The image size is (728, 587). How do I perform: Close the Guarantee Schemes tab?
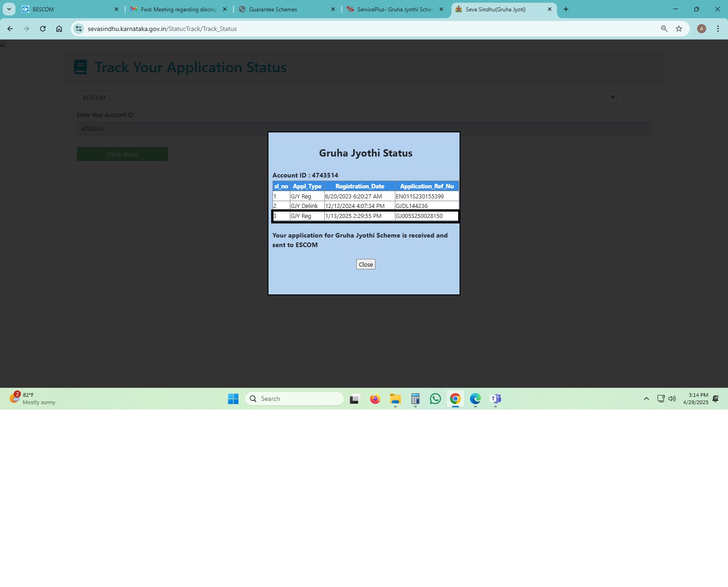coord(333,9)
